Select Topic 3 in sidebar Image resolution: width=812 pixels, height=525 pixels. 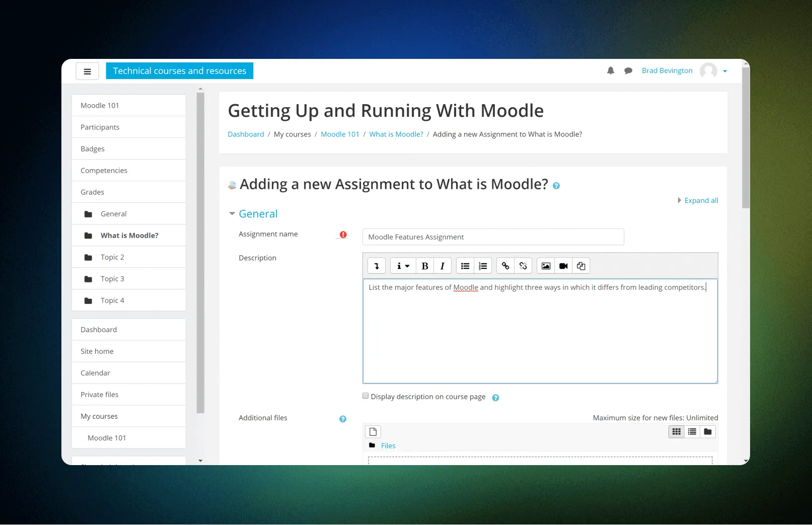coord(129,279)
